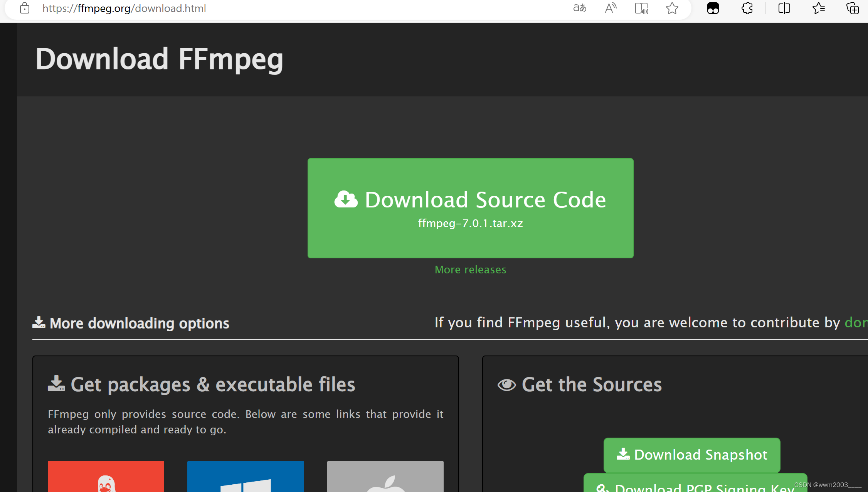
Task: Select the Windows package tile
Action: click(x=246, y=478)
